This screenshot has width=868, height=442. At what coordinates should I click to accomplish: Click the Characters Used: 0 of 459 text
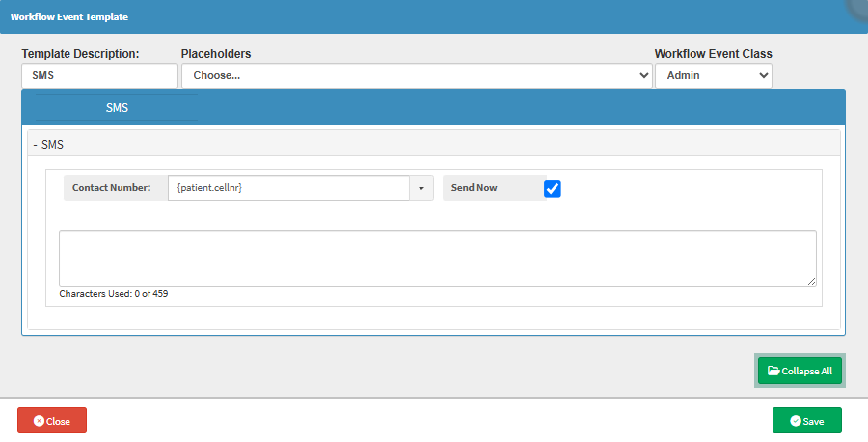(114, 294)
